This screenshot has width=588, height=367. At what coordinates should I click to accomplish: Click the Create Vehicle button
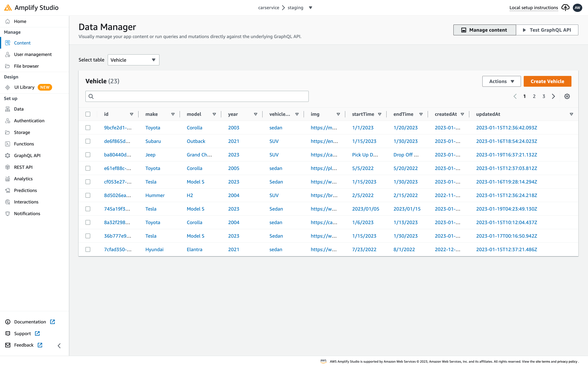547,81
